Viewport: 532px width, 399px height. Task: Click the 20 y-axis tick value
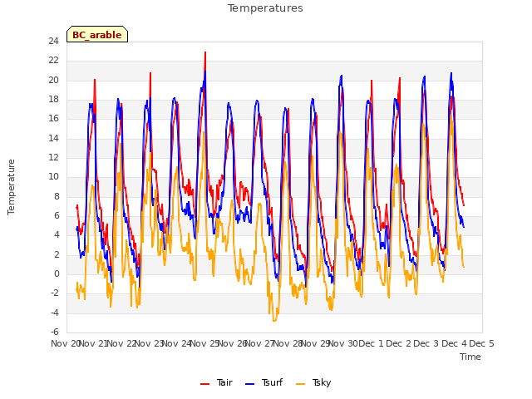(53, 81)
